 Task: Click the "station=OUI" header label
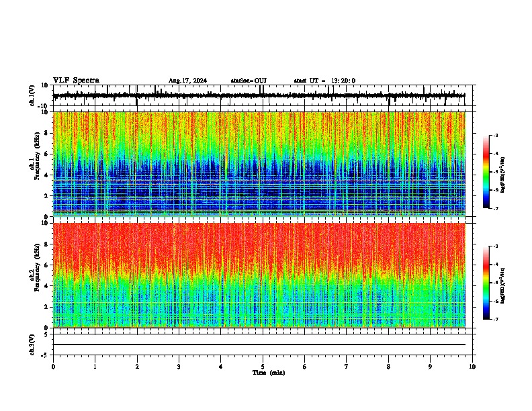(249, 81)
